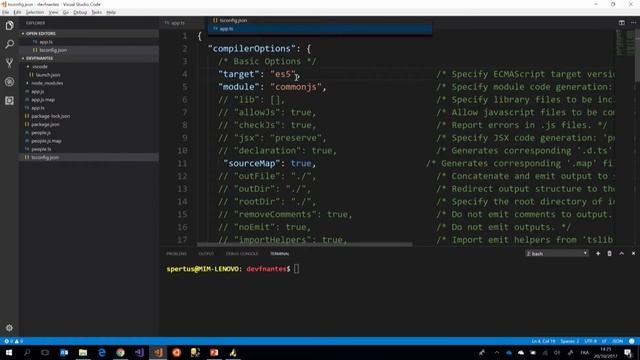Screen dimensions: 640x360
Task: Open Task View on the taskbar
Action: click(45, 353)
